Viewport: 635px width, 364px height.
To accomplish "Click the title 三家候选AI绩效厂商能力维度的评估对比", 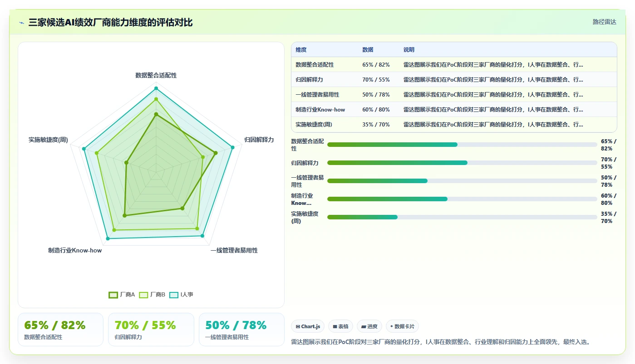I will (x=110, y=22).
